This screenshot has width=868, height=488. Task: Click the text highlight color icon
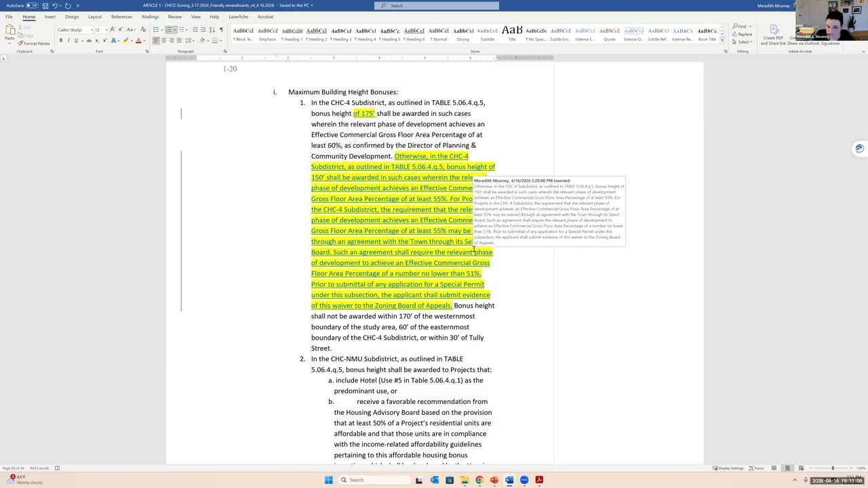[x=126, y=41]
